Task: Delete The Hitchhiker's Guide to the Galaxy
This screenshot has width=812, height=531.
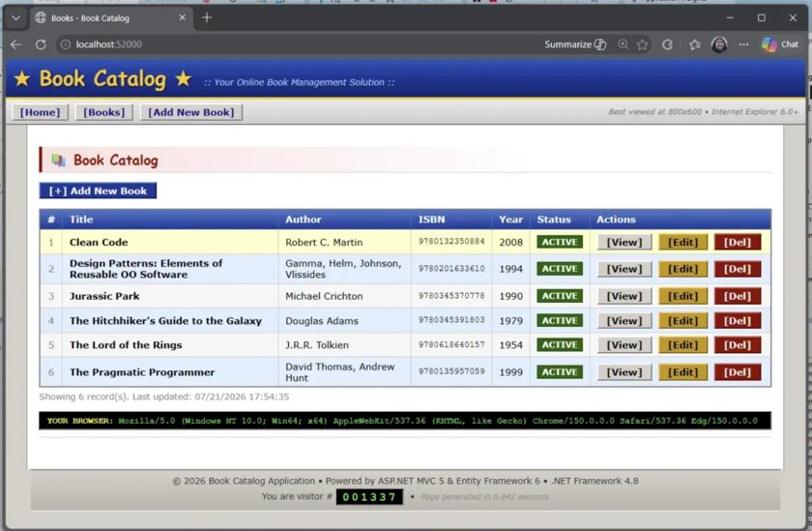Action: (738, 321)
